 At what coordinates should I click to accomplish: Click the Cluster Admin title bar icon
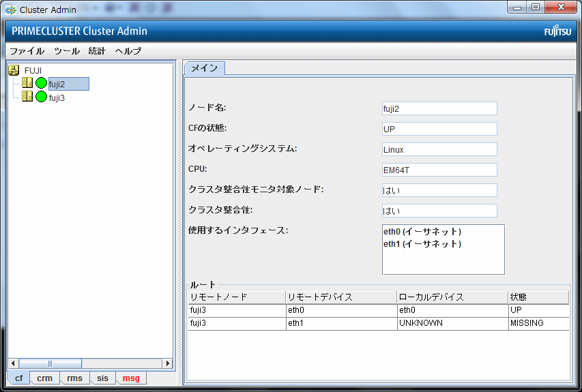tap(11, 10)
